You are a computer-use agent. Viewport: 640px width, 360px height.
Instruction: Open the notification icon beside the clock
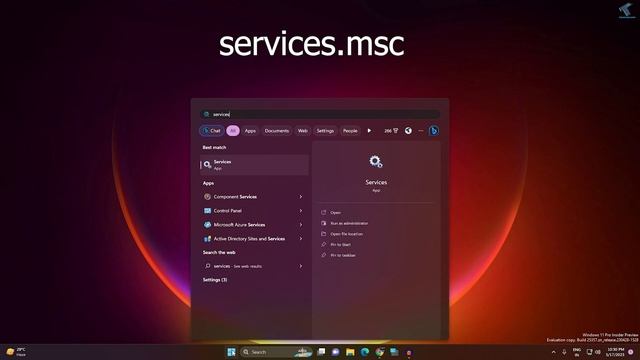pos(631,352)
